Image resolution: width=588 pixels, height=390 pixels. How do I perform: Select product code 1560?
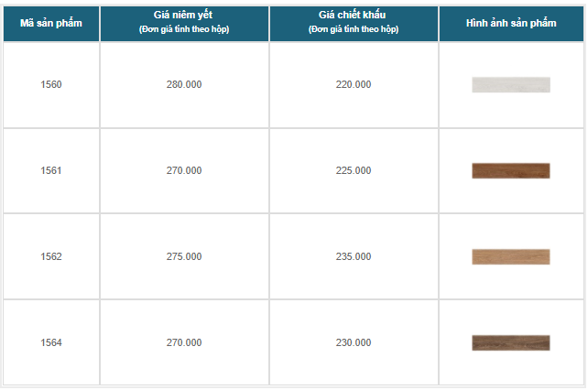(x=51, y=84)
